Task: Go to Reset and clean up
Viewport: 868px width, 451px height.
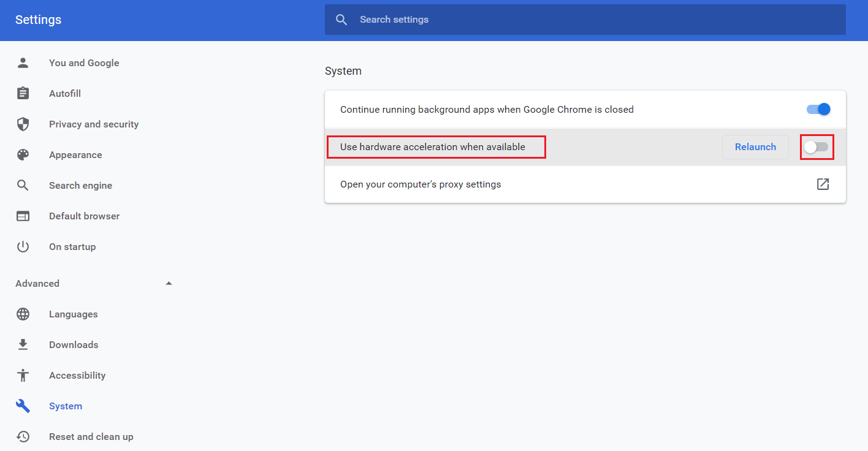Action: coord(91,436)
